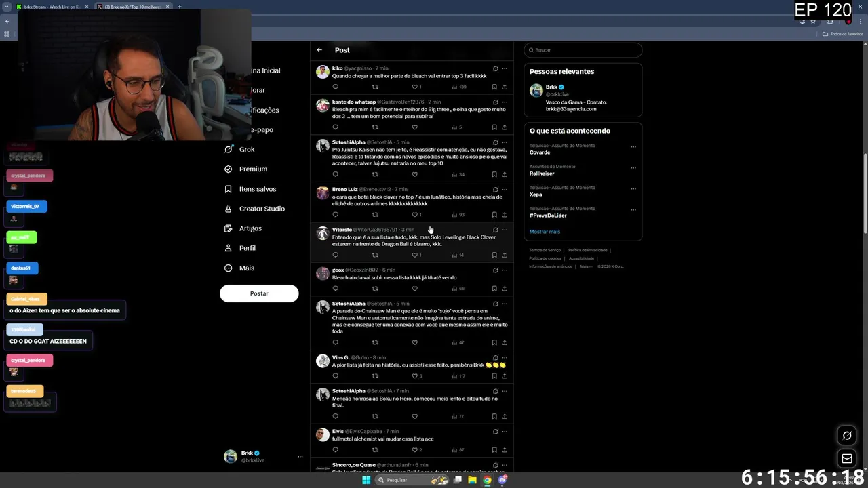Bookmark geox's Bleach tweet
Screen dimensions: 868x488
494,289
